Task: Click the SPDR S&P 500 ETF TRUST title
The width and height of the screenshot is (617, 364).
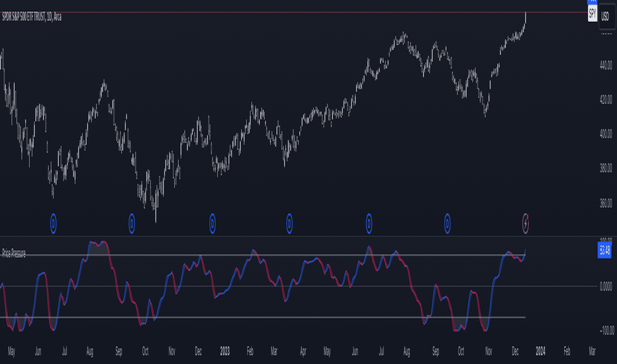Action: (32, 17)
